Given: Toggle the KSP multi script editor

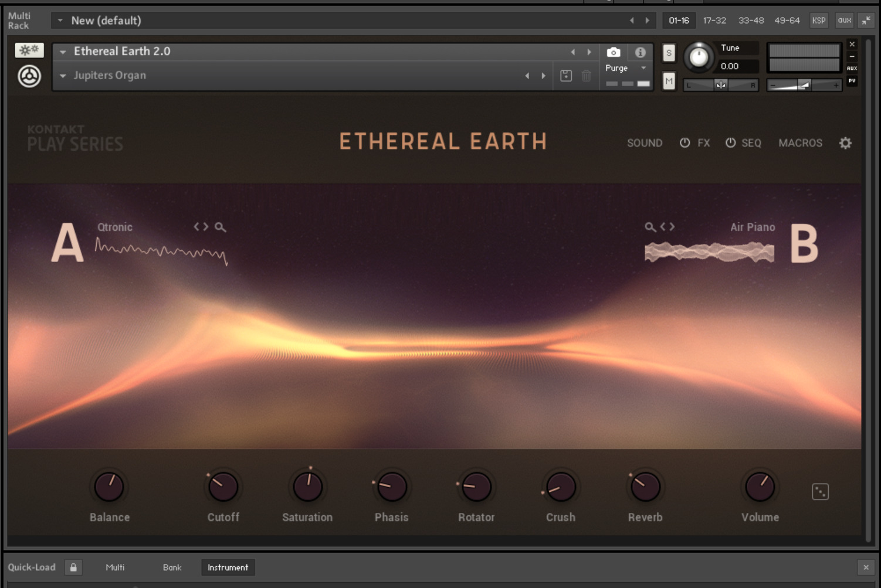Looking at the screenshot, I should tap(819, 21).
